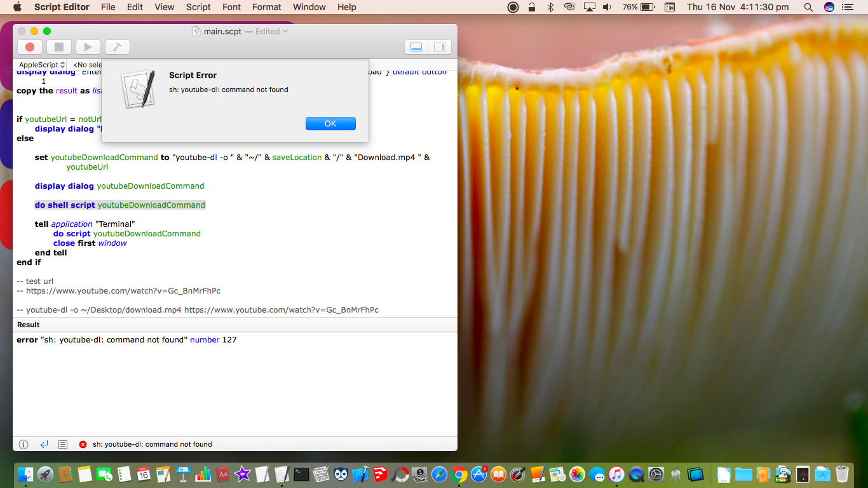Screen dimensions: 868x488
Task: Open the Apple menu
Action: (17, 7)
